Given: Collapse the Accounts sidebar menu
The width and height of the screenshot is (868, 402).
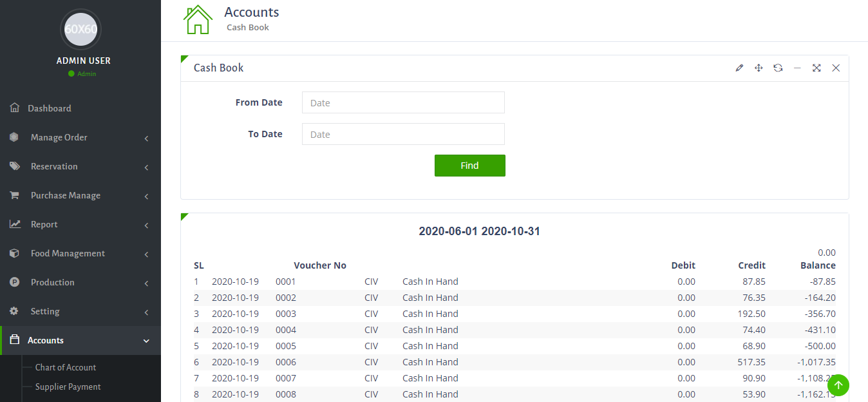Looking at the screenshot, I should click(46, 340).
